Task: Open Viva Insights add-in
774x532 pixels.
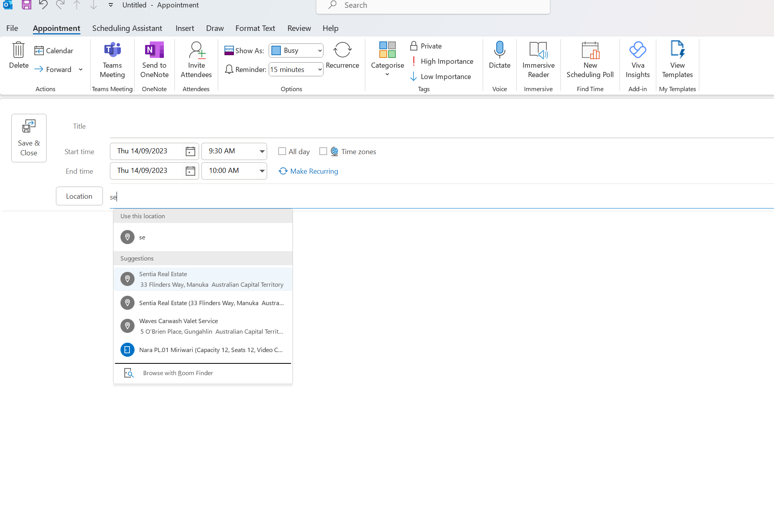Action: tap(638, 50)
